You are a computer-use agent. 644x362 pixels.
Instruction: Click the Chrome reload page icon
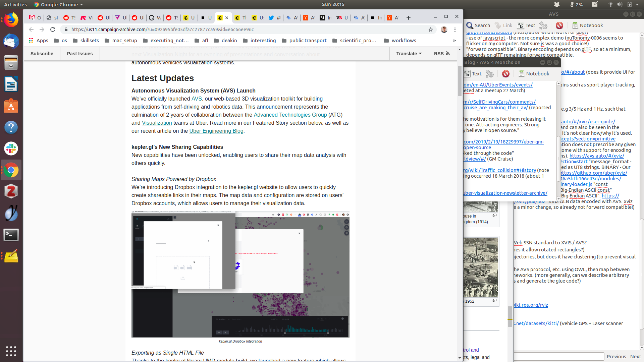pyautogui.click(x=53, y=29)
